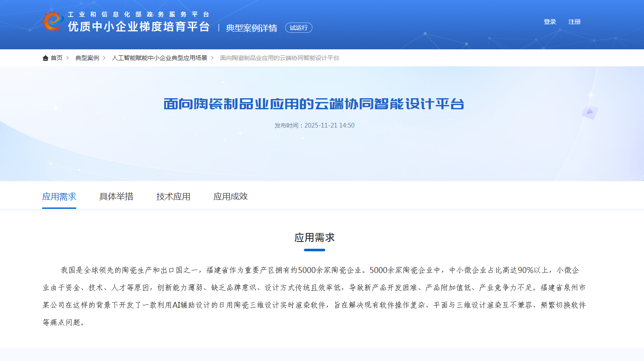The height and width of the screenshot is (361, 644).
Task: Select the article title 面向陶瓷制品业应用的云端协同智能设计平台
Action: coord(314,104)
